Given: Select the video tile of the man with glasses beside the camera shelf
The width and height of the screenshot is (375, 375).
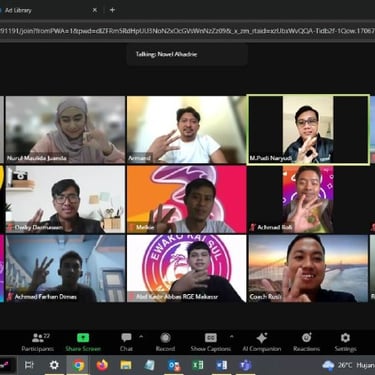Looking at the screenshot, I should coord(65,199).
